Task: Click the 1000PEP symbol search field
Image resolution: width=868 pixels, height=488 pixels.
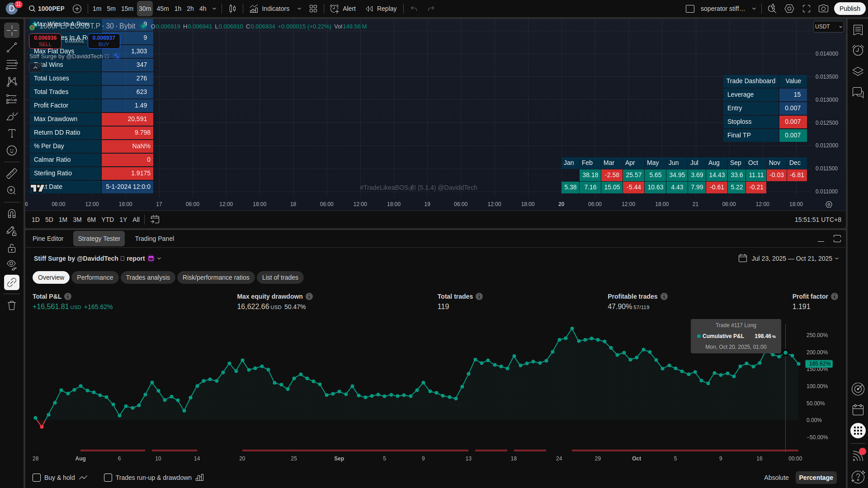Action: (47, 9)
